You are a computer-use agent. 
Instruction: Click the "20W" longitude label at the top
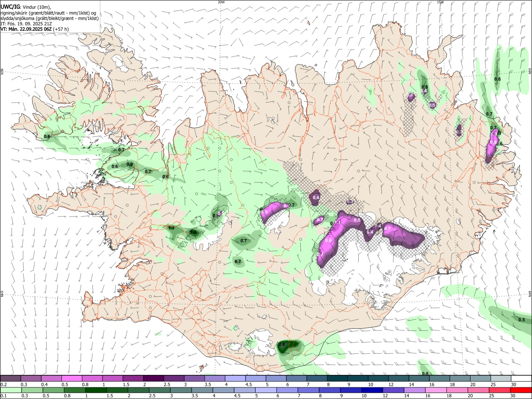tap(221, 2)
